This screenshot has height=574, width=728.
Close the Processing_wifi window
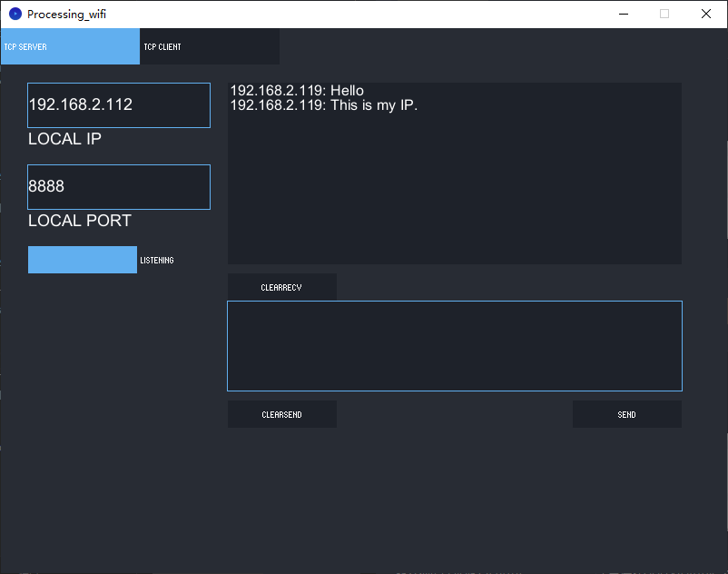[x=705, y=14]
